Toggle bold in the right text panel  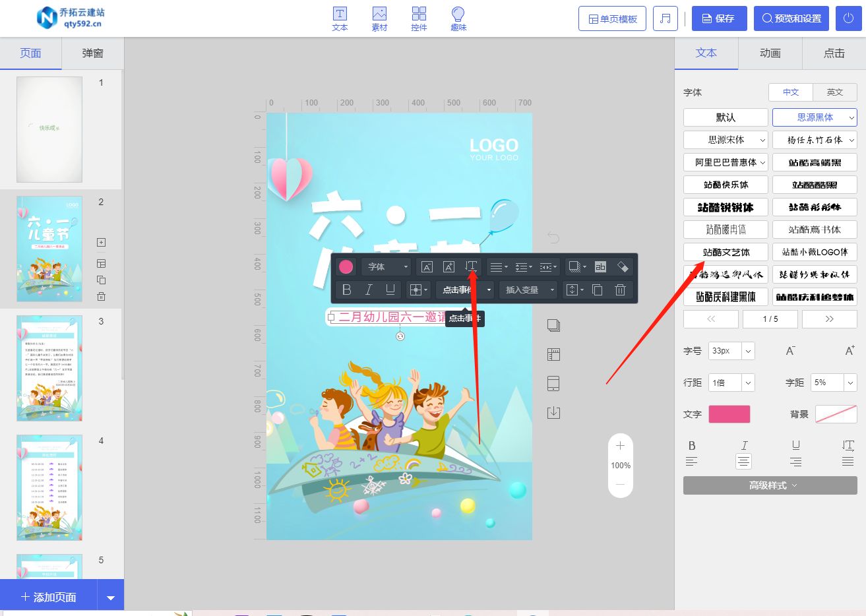(692, 446)
